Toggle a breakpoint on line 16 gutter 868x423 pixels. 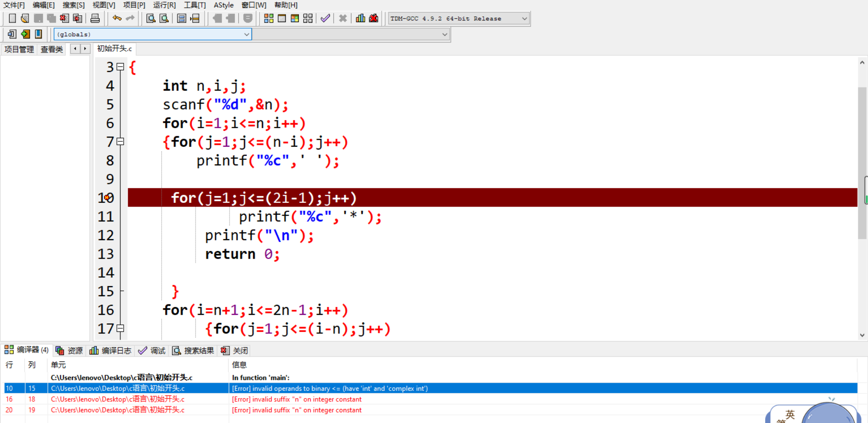(x=106, y=310)
